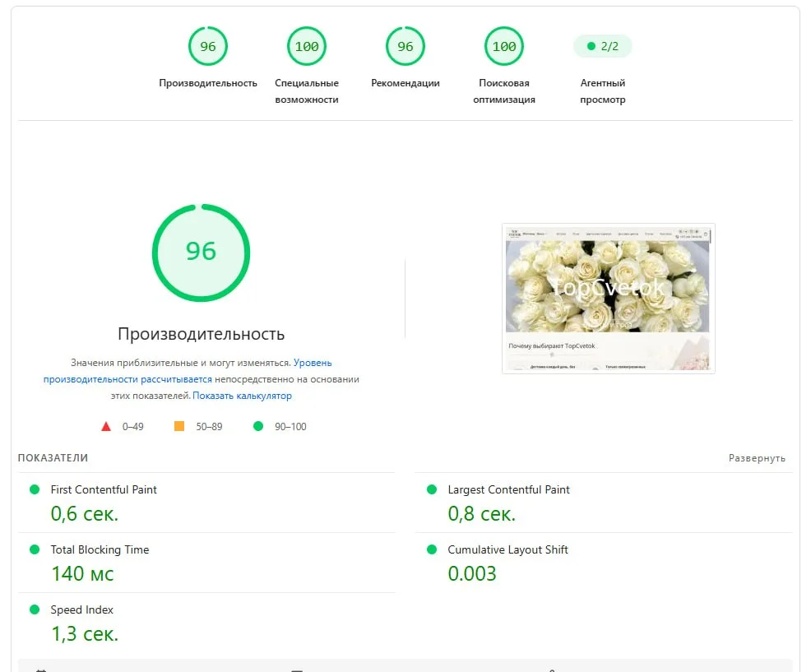Click the '0,8 сек.' value
The image size is (811, 672).
pyautogui.click(x=482, y=514)
